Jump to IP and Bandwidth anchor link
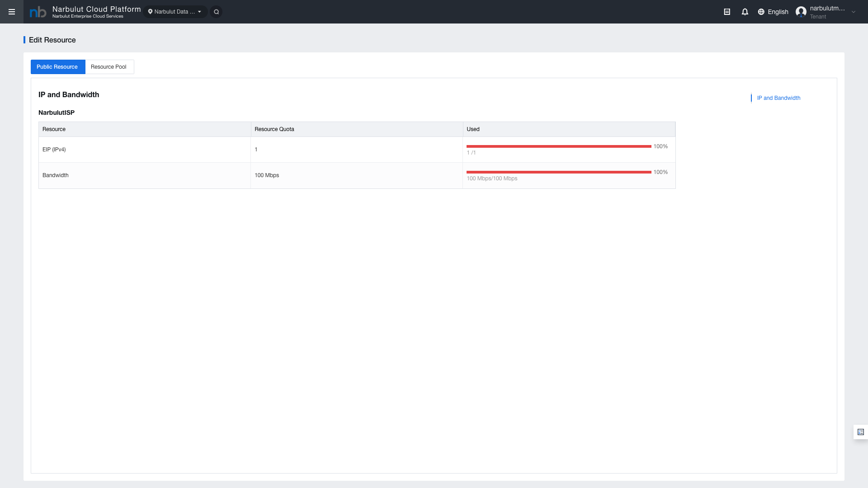 click(x=778, y=98)
